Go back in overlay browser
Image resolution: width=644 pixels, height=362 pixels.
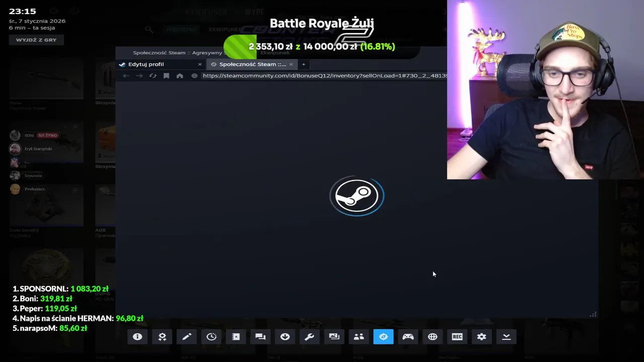coord(126,76)
